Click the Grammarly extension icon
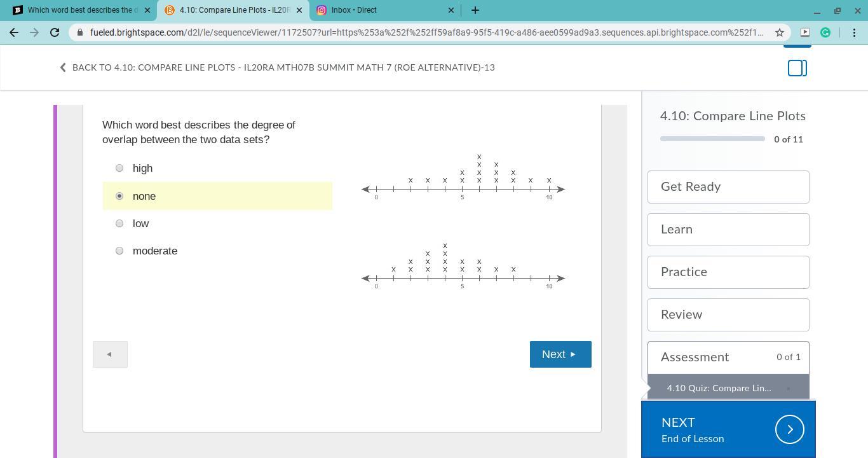 click(x=825, y=32)
